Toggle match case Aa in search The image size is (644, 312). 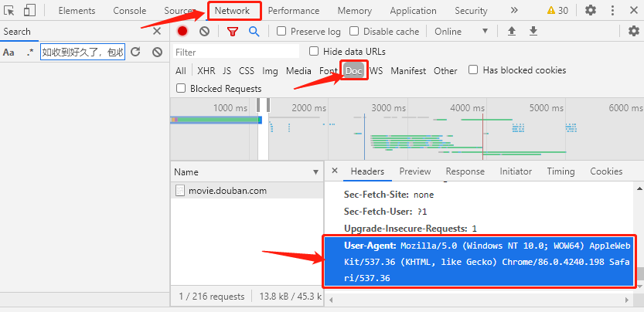pos(9,53)
